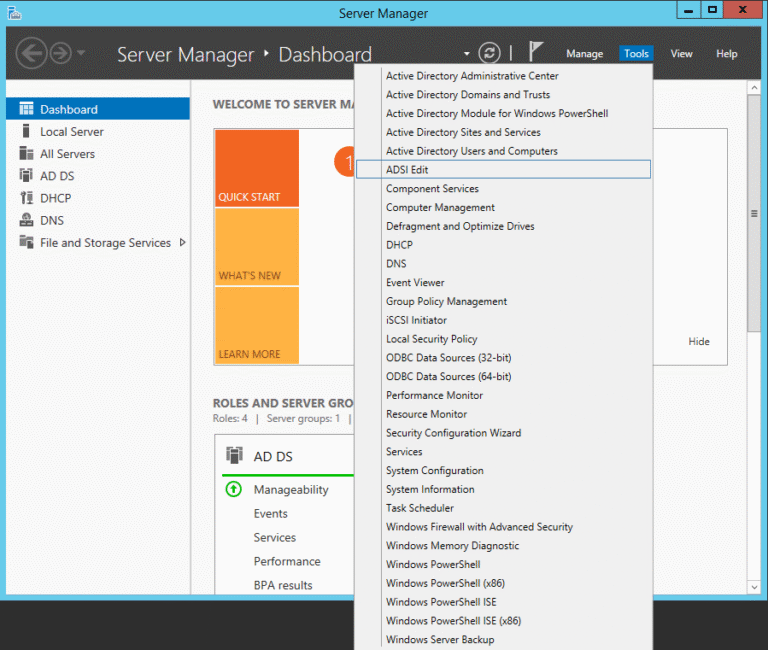Screen dimensions: 768x650
Task: Open the notifications flag icon
Action: coord(536,53)
